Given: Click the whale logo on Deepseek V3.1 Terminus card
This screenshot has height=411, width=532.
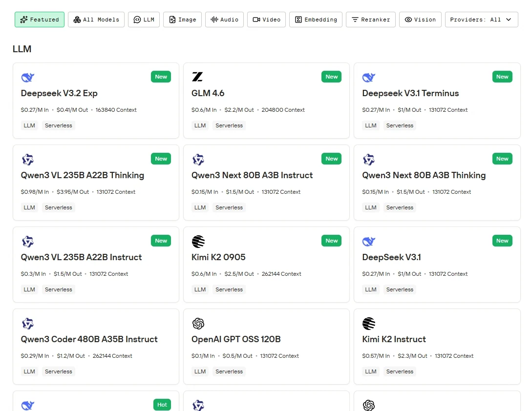Looking at the screenshot, I should pyautogui.click(x=369, y=77).
